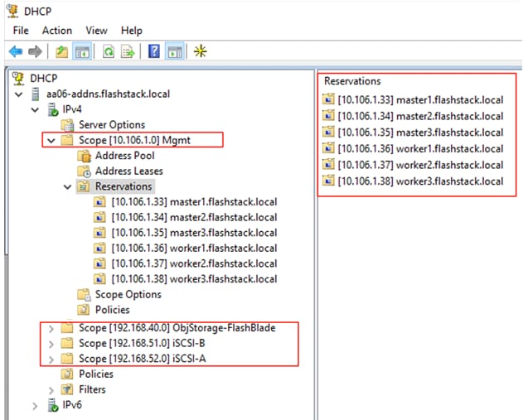Click the worker1 reservation icon in tree
Image resolution: width=523 pixels, height=420 pixels.
pos(99,249)
